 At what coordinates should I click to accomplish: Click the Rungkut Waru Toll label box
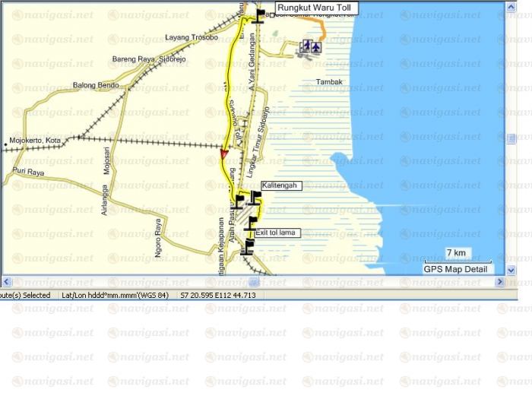315,9
